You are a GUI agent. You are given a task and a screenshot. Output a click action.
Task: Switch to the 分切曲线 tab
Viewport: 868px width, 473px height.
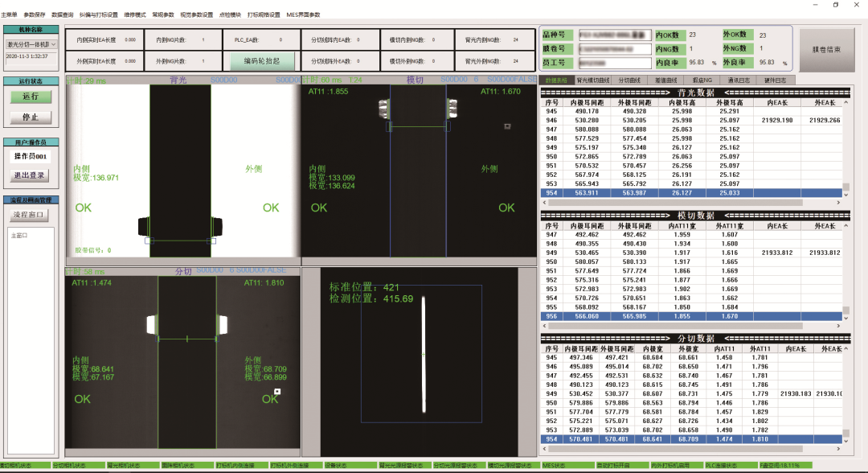tap(630, 80)
